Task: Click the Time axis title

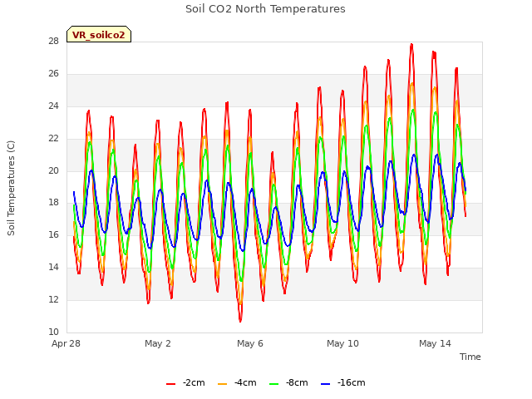Action: tap(470, 357)
